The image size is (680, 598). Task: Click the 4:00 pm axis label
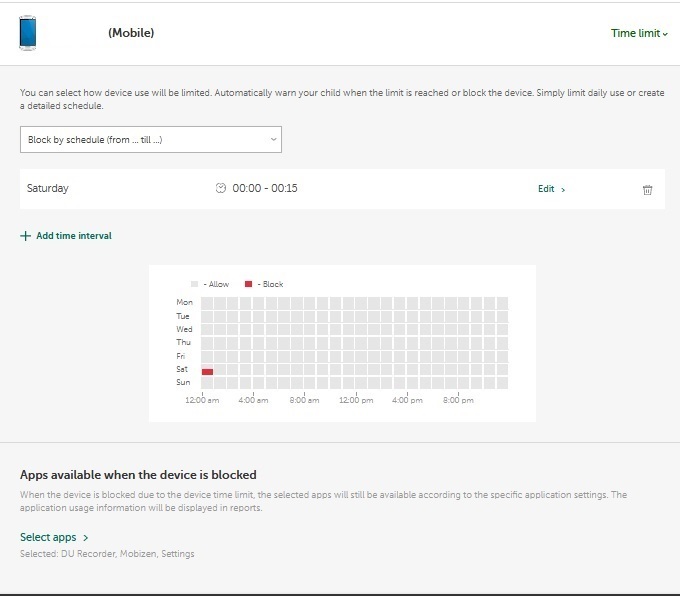coord(407,400)
